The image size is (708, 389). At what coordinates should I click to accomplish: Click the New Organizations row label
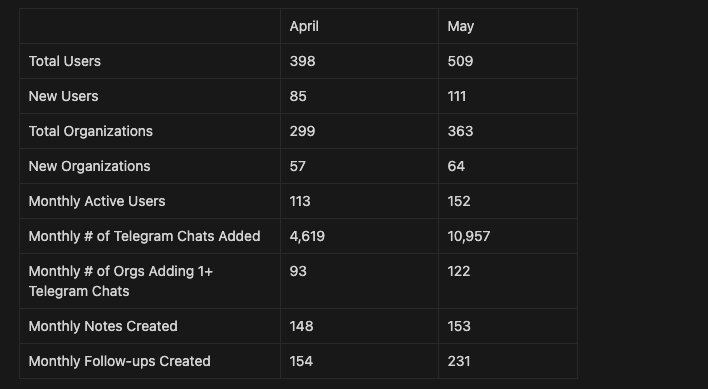pyautogui.click(x=89, y=167)
